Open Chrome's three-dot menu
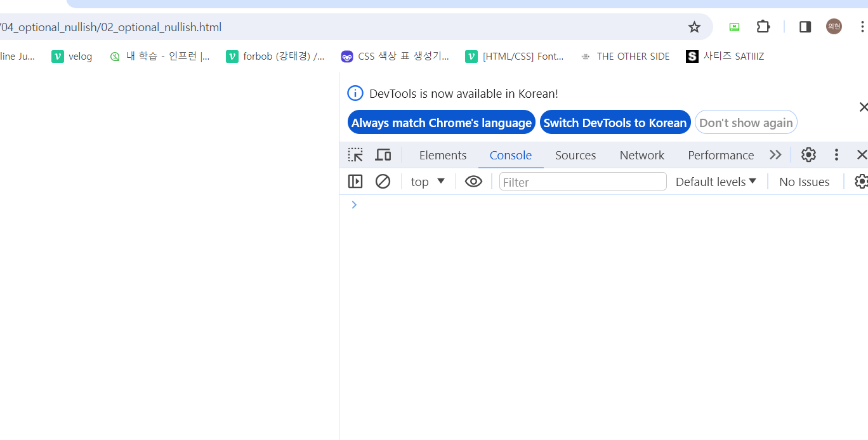Viewport: 868px width, 440px height. pos(862,27)
